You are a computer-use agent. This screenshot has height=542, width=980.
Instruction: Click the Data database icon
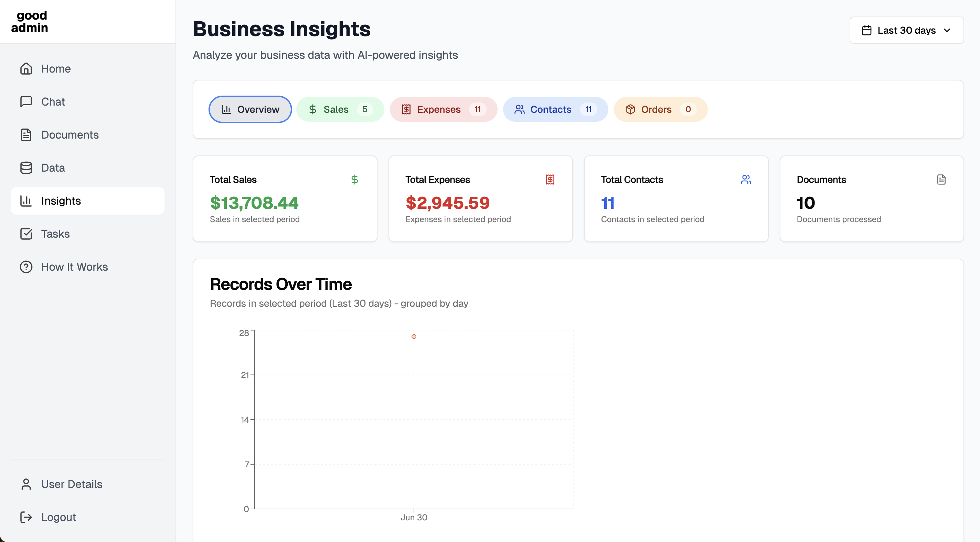(26, 168)
